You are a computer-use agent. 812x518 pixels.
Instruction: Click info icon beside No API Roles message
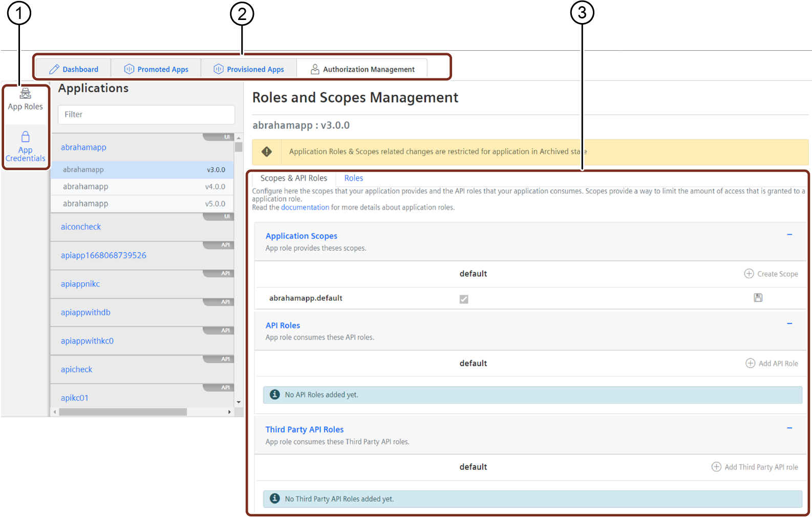tap(275, 395)
